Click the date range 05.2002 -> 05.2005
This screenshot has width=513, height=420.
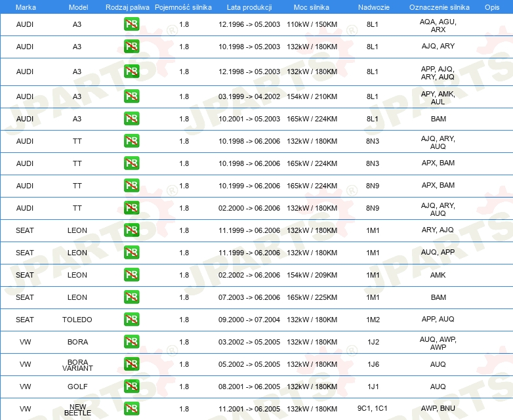(x=249, y=364)
